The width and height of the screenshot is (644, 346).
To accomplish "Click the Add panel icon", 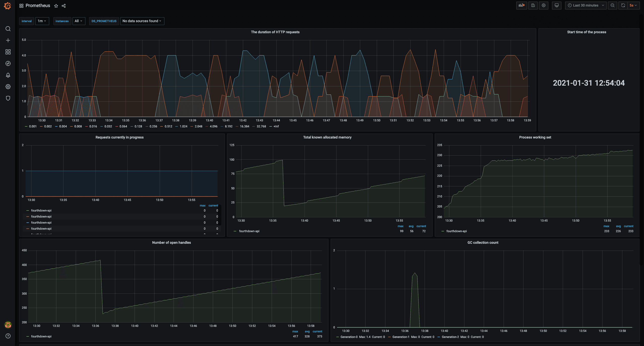I will [521, 5].
